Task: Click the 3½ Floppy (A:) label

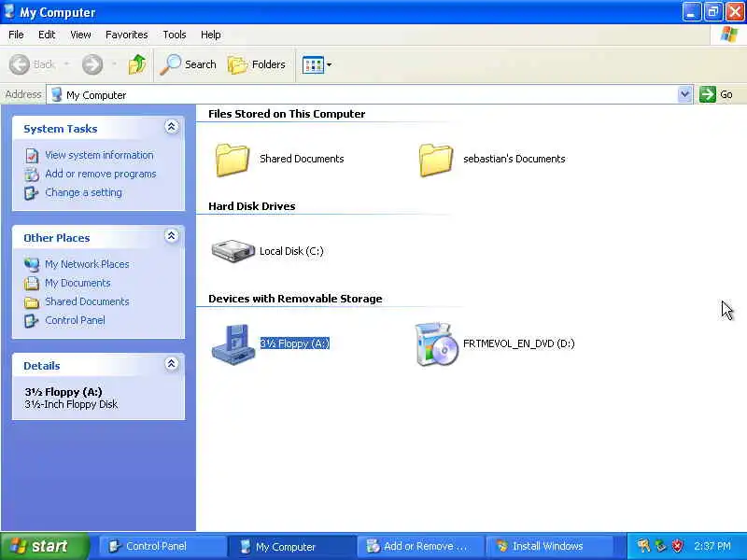Action: pos(295,343)
